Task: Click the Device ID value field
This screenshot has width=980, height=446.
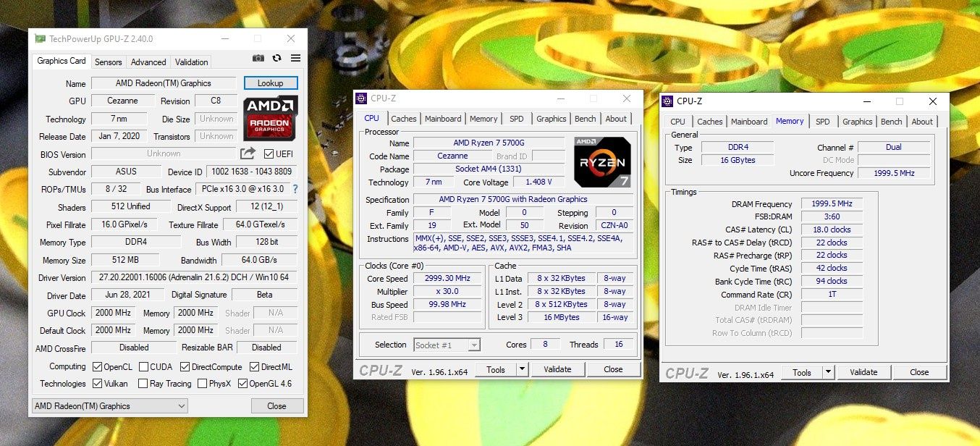Action: tap(252, 172)
